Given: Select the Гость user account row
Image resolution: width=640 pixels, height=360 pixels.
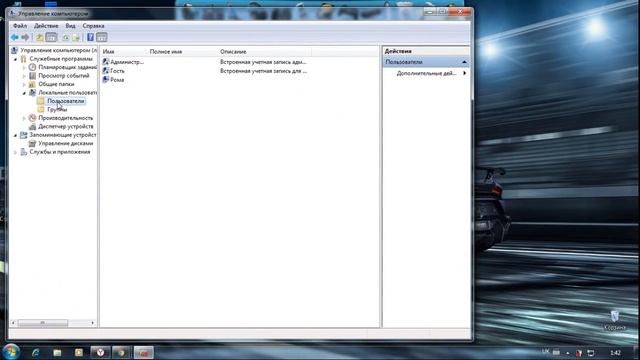Looking at the screenshot, I should (113, 71).
